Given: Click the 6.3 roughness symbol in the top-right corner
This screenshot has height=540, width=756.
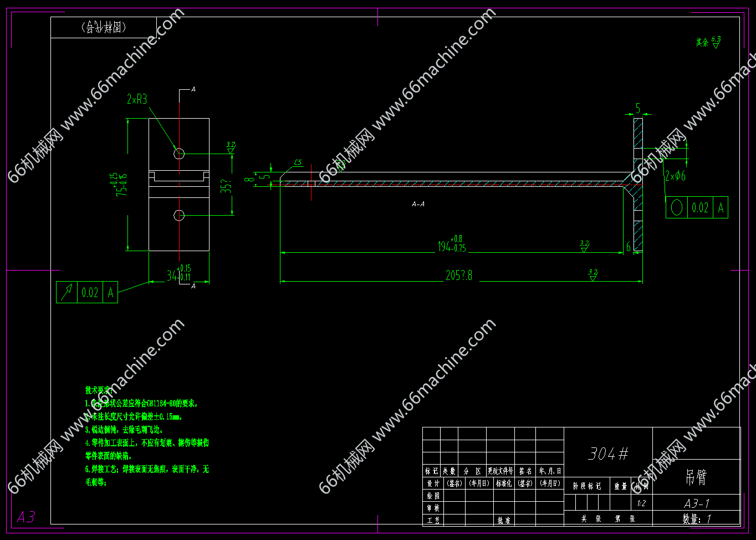Looking at the screenshot, I should coord(716,42).
